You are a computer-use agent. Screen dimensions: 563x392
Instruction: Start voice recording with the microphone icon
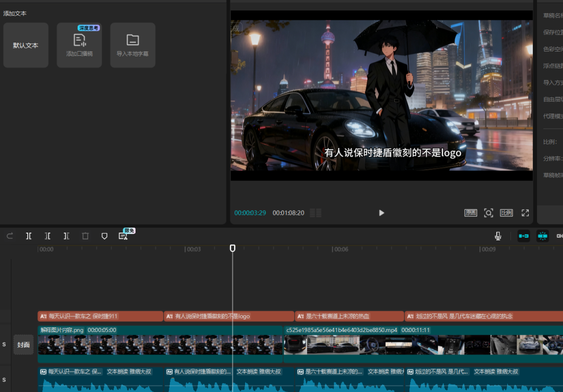coord(498,236)
